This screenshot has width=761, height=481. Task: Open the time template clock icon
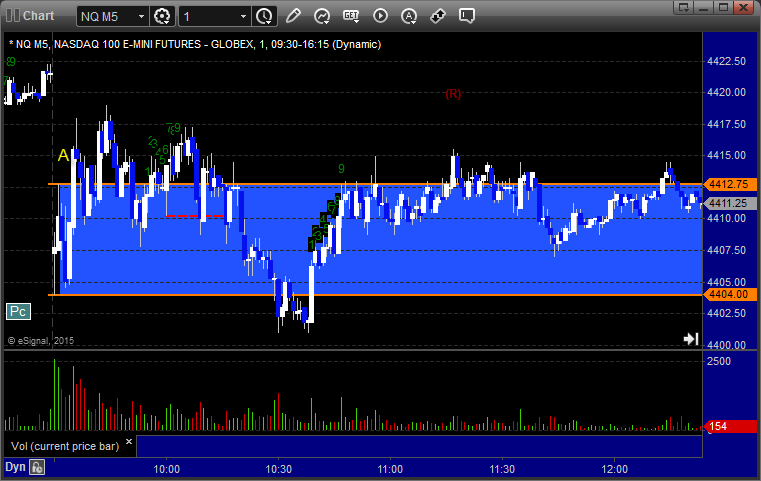pos(265,17)
